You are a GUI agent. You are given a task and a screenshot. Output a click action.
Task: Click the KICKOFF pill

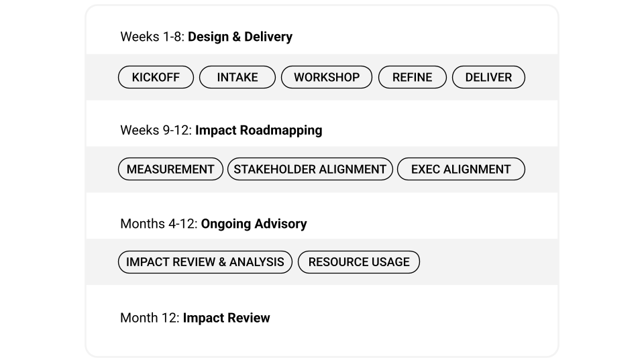click(x=156, y=77)
